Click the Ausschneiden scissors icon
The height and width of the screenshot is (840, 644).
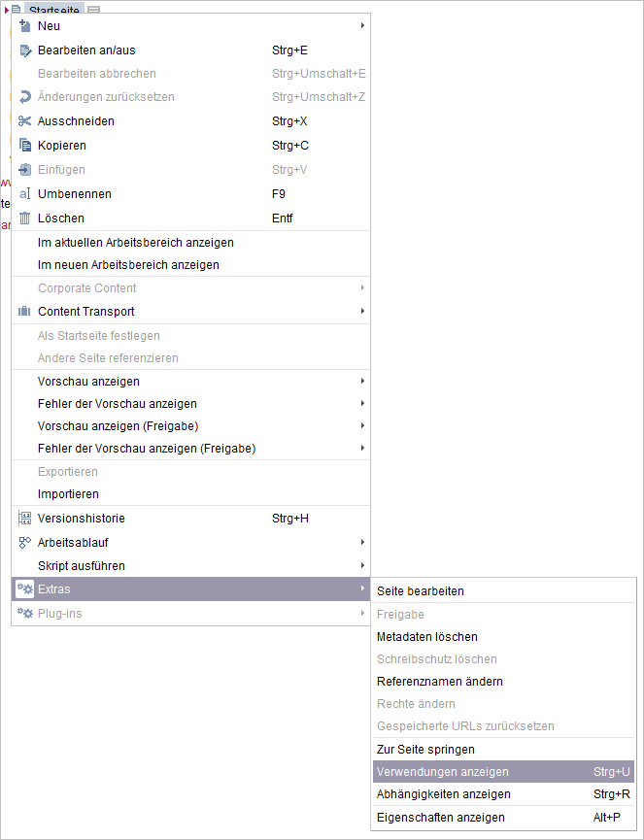click(24, 121)
